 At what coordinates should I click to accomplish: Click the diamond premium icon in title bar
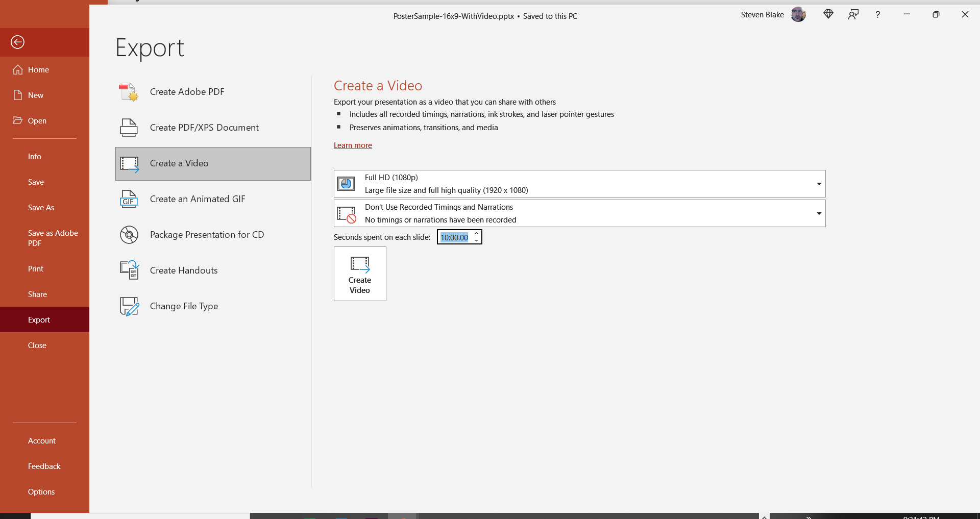tap(828, 14)
